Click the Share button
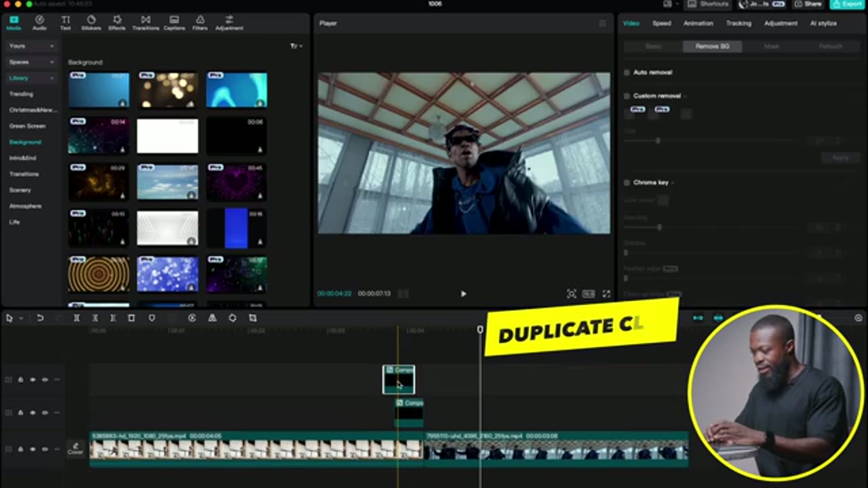The image size is (868, 488). pyautogui.click(x=809, y=4)
